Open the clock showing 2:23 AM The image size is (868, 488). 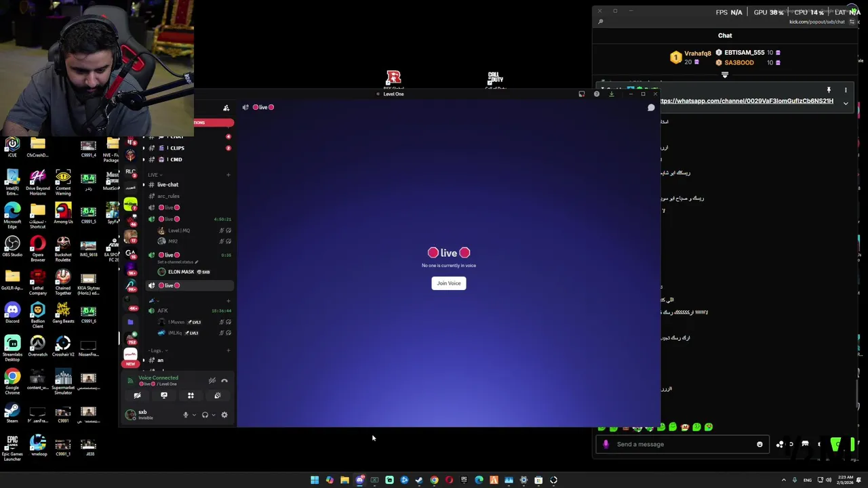(x=844, y=480)
